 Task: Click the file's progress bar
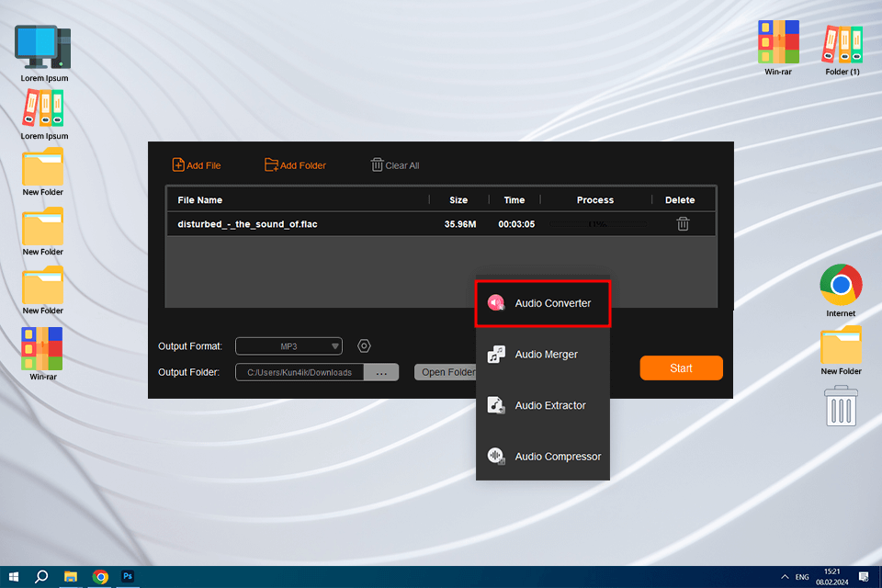click(x=597, y=224)
